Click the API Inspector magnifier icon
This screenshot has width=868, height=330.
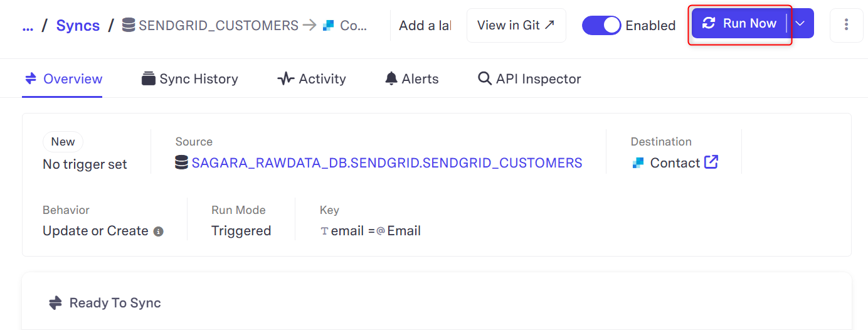(485, 78)
